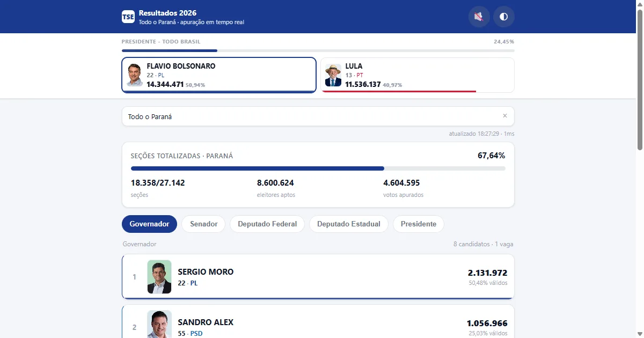Click the 8 candidatos · 1 vaga label
The image size is (644, 338).
coord(483,244)
